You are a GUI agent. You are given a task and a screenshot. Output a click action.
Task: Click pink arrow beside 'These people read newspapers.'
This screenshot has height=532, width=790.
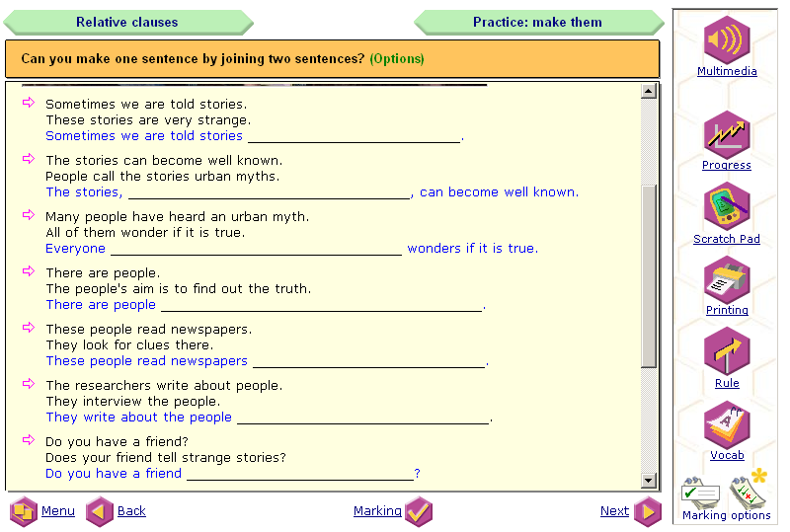point(29,328)
